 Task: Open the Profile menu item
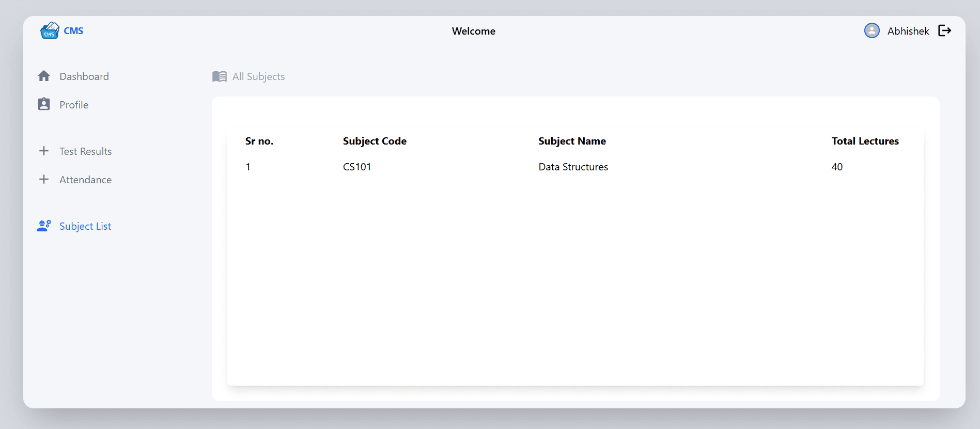point(74,105)
